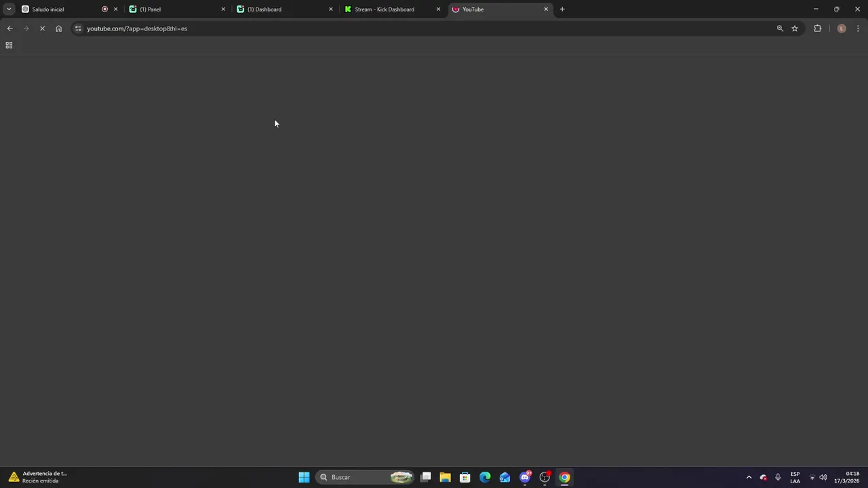Open Task View from the taskbar
Viewport: 868px width, 488px height.
[426, 477]
